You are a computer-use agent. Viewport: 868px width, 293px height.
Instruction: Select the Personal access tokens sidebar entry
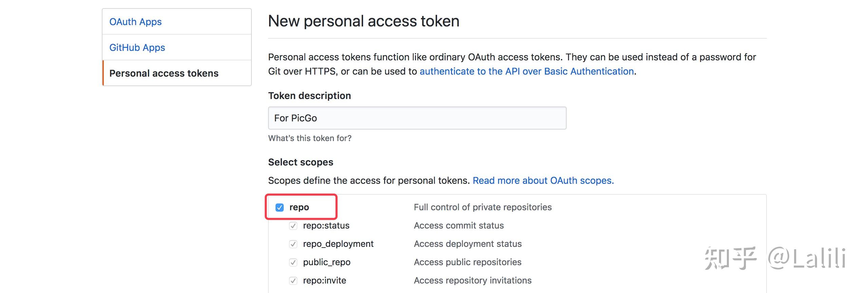164,73
